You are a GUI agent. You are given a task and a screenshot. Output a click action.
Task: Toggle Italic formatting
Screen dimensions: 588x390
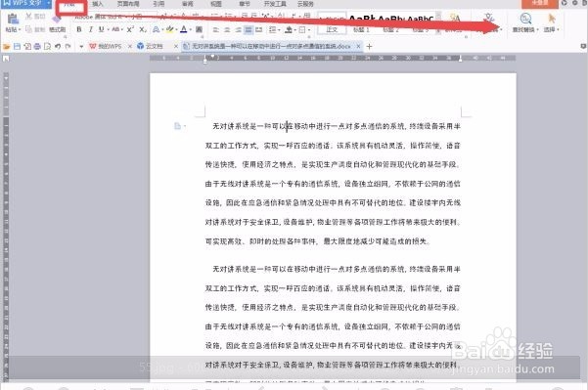click(90, 29)
